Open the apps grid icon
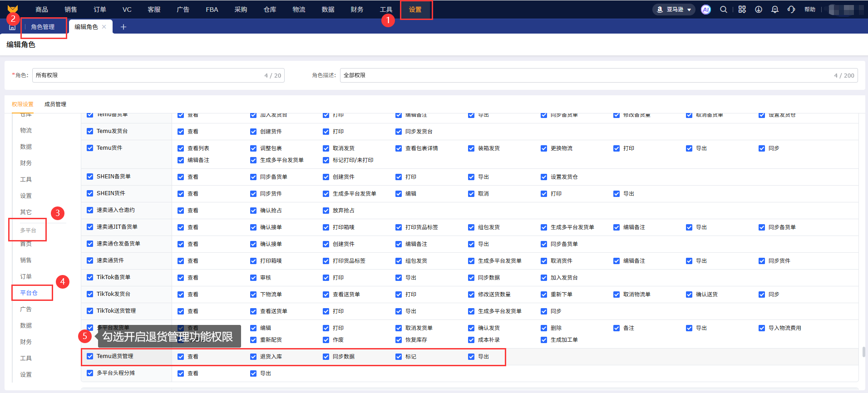Screen dimensions: 868x393 742,10
